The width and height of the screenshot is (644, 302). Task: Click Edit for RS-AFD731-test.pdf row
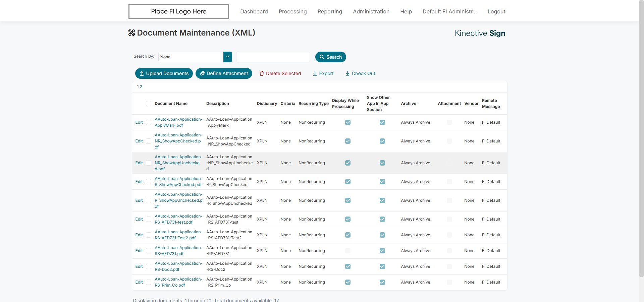point(139,219)
